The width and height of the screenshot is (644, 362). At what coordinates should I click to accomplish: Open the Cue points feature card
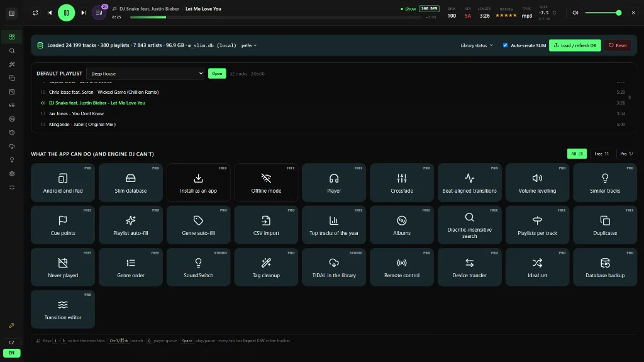pos(63,225)
